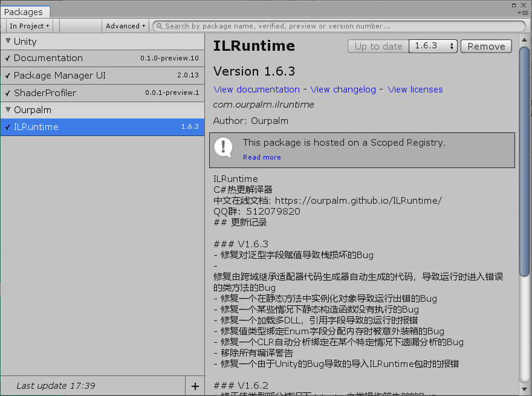This screenshot has height=396, width=532.
Task: Click the com.ourpalm.ilruntime package ID text
Action: pos(264,105)
